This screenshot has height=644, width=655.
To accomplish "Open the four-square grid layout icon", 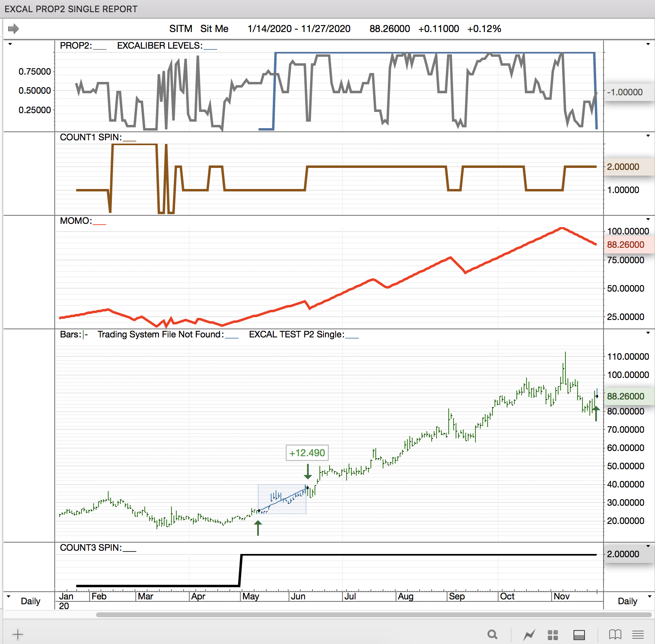I will point(553,635).
